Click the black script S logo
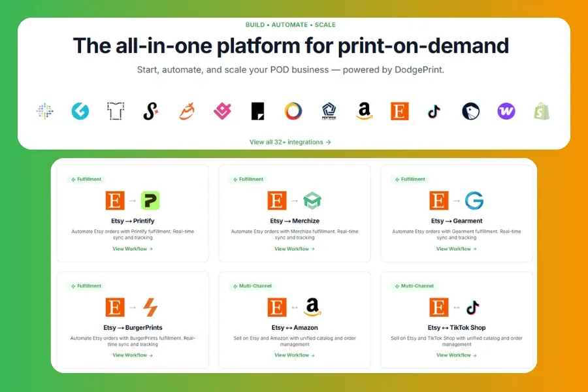588x392 pixels. (150, 112)
